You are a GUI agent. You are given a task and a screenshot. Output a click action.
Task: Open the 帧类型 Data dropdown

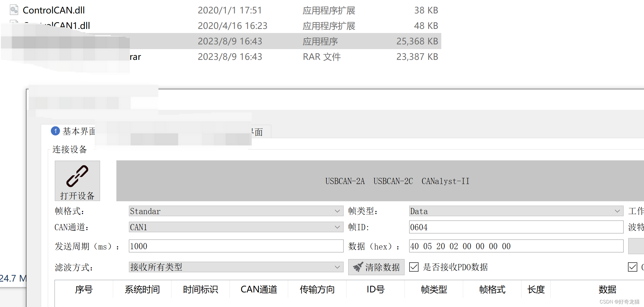516,211
